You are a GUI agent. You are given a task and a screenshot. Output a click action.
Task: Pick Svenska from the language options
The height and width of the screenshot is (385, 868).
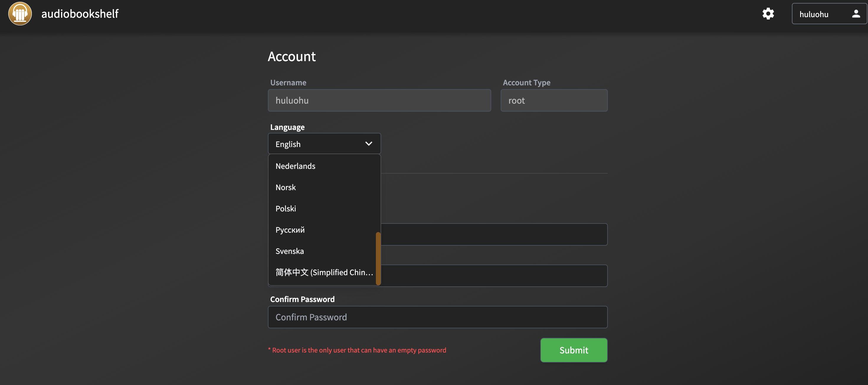[290, 251]
